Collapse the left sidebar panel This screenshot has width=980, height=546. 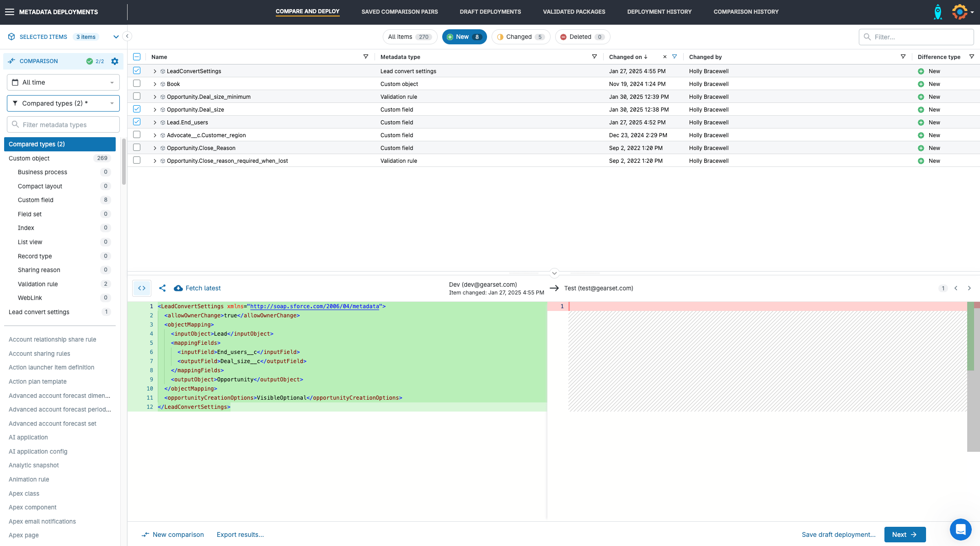[x=127, y=36]
